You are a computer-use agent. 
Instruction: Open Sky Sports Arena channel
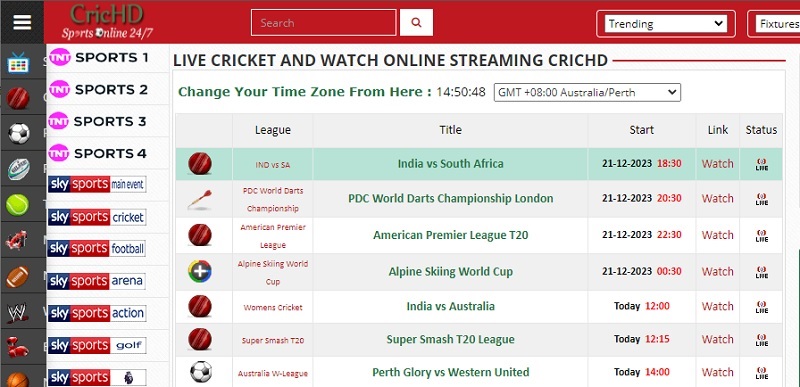coord(96,281)
